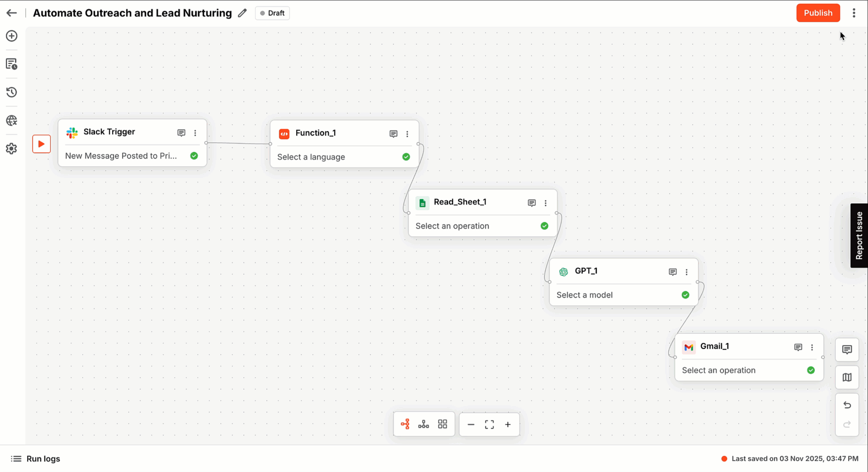Rename the workflow with the pencil icon
The image size is (868, 472).
pos(242,13)
